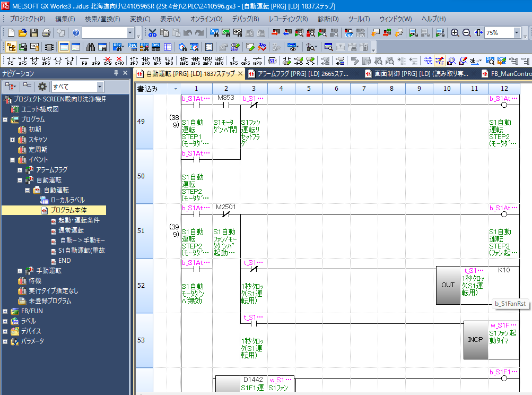The image size is (532, 395).
Task: Open the 診断(D) menu
Action: [x=328, y=19]
